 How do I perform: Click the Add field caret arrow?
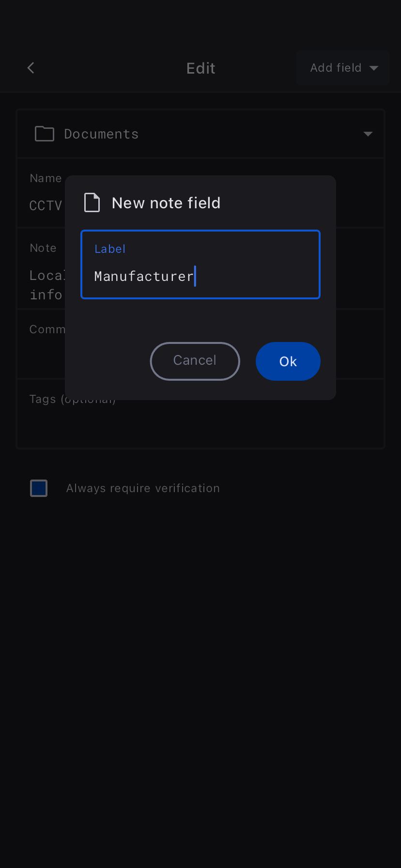coord(374,68)
